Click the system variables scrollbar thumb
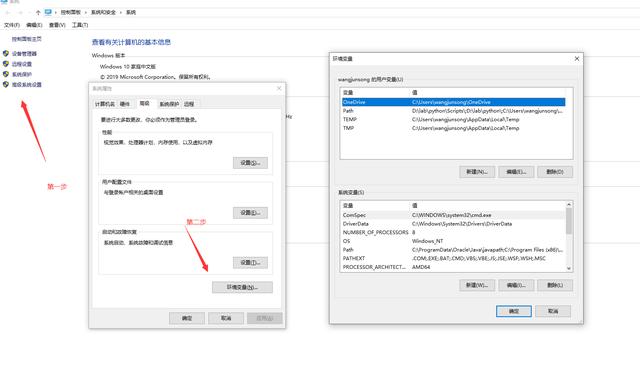Screen dimensions: 640x367 click(x=569, y=221)
